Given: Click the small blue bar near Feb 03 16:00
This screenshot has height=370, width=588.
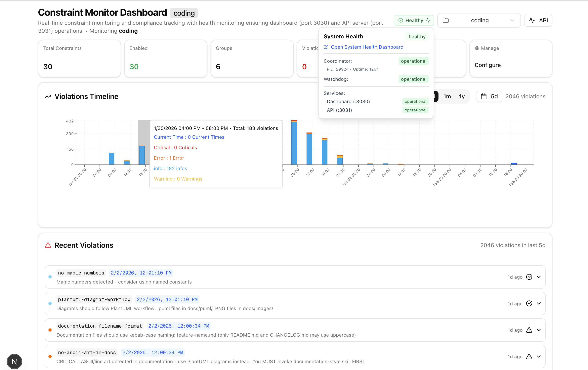Looking at the screenshot, I should pyautogui.click(x=514, y=164).
